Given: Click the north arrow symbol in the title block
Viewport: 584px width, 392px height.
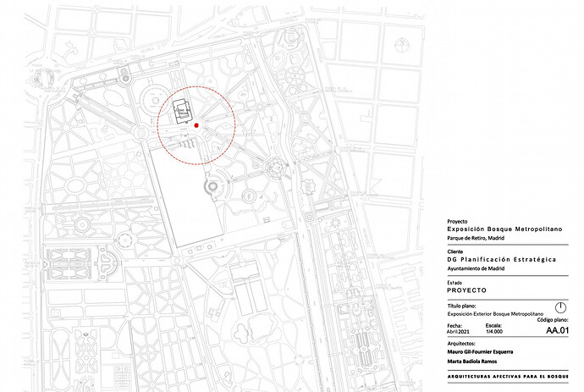Looking at the screenshot, I should [560, 308].
